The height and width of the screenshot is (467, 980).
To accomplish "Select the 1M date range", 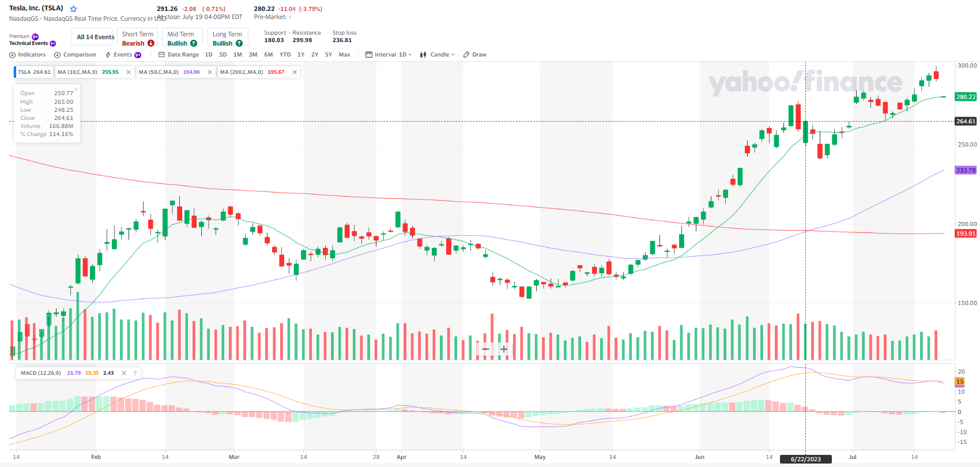I will pos(238,55).
